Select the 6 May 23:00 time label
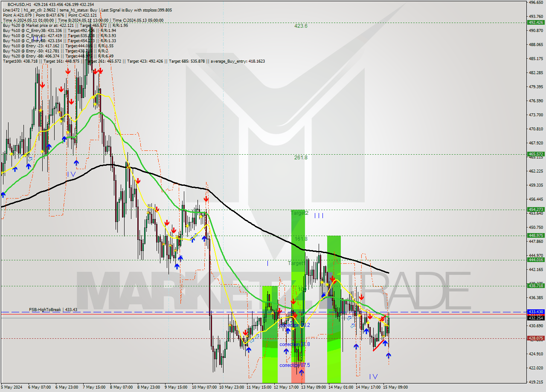The image size is (546, 392). pos(66,387)
